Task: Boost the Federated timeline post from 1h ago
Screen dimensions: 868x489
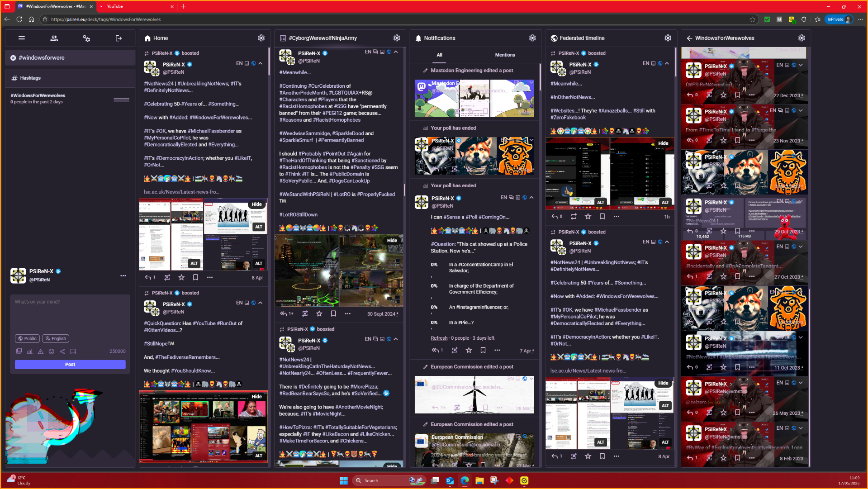Action: (574, 217)
